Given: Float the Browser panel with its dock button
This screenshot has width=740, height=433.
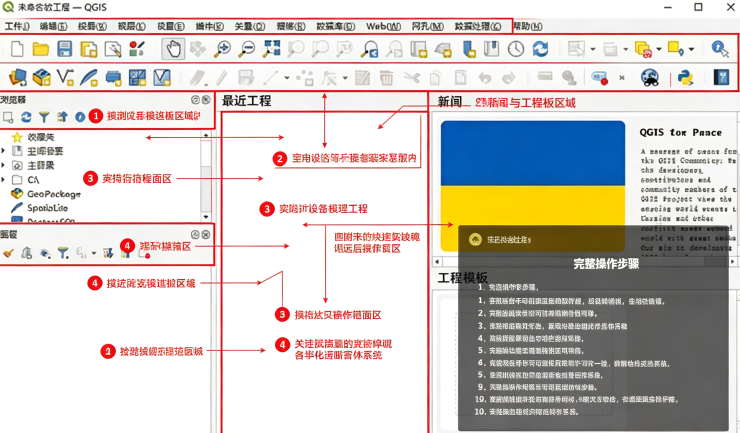Looking at the screenshot, I should click(x=195, y=100).
